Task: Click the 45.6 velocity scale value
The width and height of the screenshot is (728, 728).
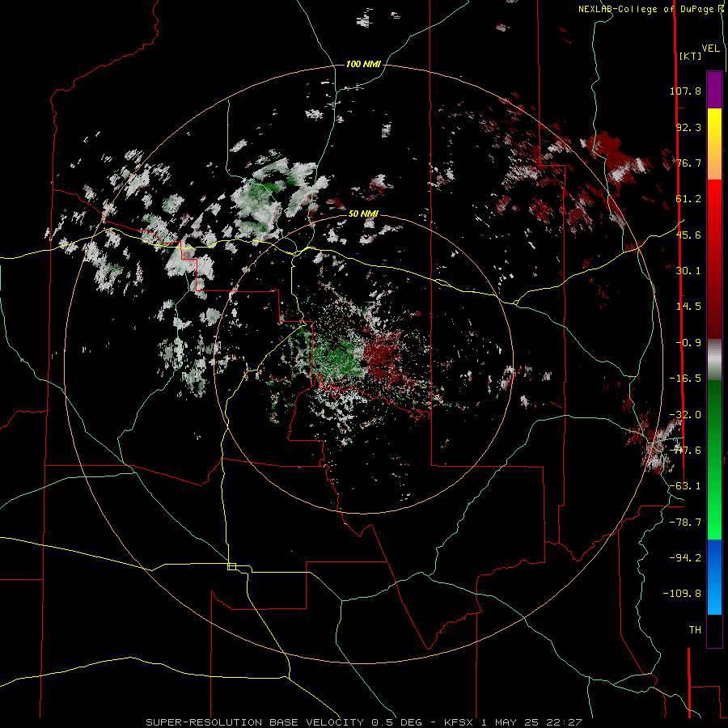Action: [688, 235]
